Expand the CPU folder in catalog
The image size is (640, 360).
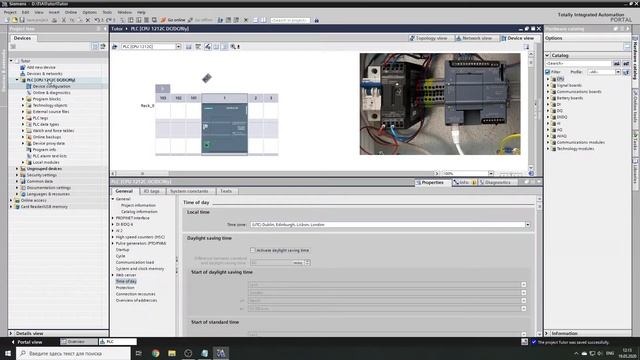coord(548,79)
